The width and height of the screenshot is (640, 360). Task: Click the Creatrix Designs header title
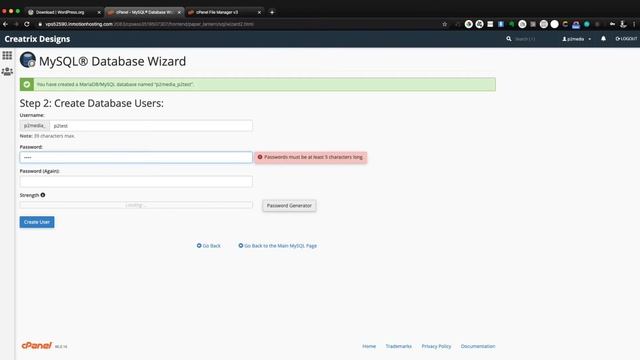pyautogui.click(x=37, y=39)
